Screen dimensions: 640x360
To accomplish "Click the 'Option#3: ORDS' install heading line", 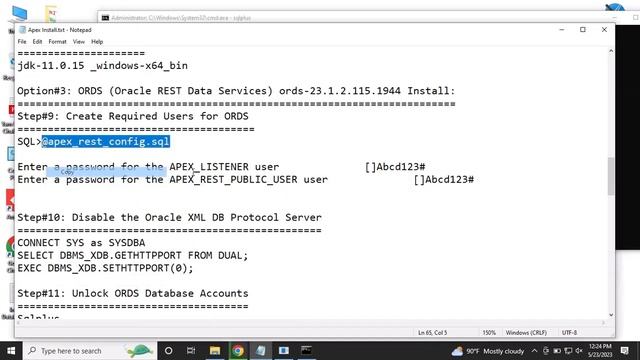I will [236, 91].
